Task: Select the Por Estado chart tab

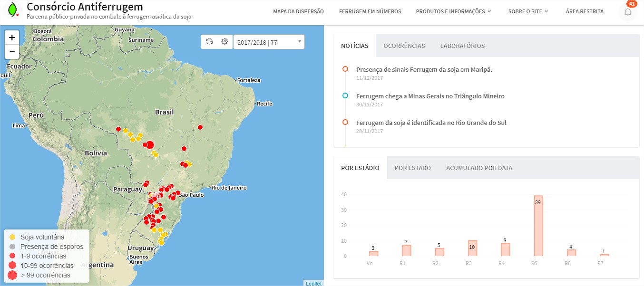Action: [412, 168]
